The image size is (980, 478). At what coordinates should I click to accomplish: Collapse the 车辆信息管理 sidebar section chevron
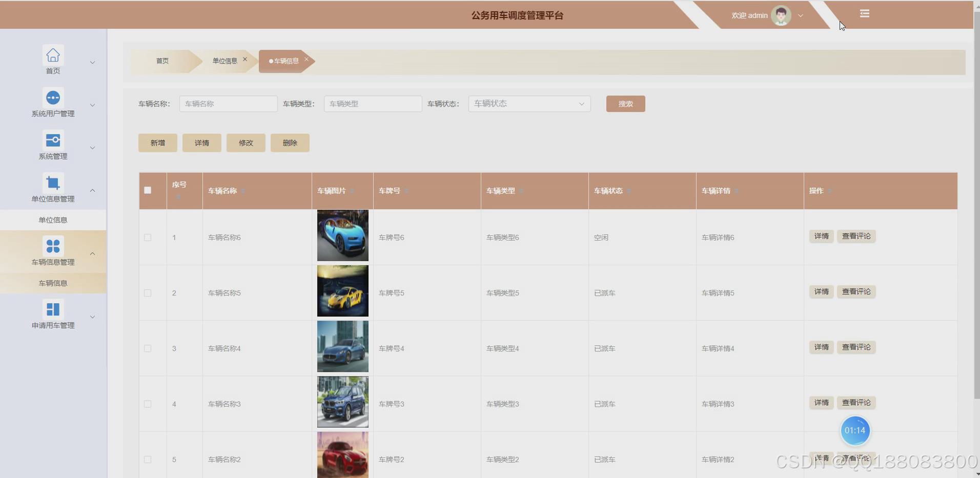click(x=93, y=253)
